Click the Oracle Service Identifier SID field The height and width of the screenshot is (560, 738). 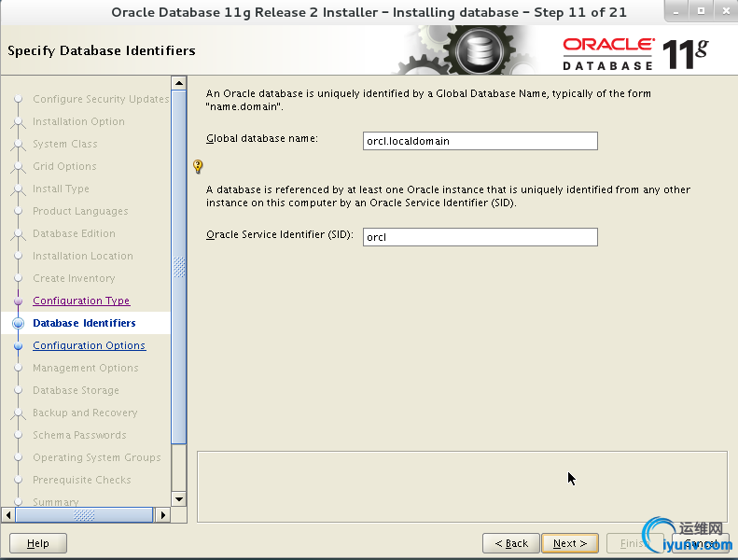pyautogui.click(x=480, y=237)
